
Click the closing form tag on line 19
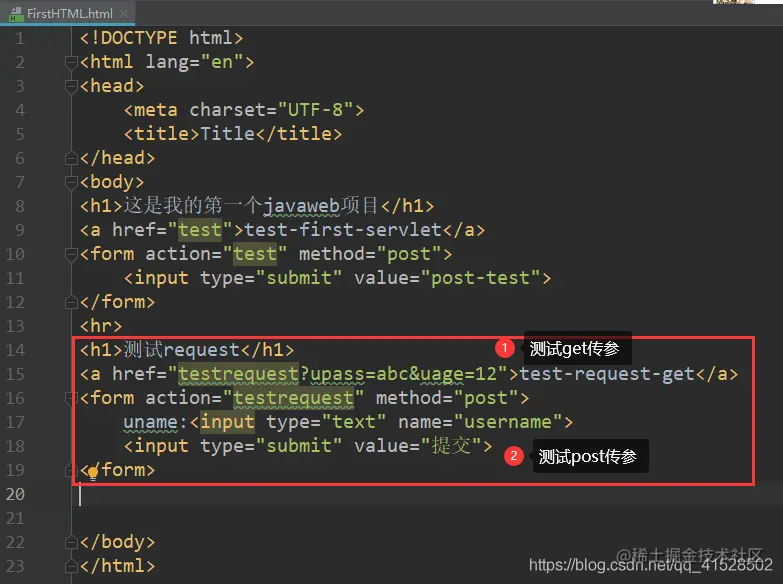117,470
